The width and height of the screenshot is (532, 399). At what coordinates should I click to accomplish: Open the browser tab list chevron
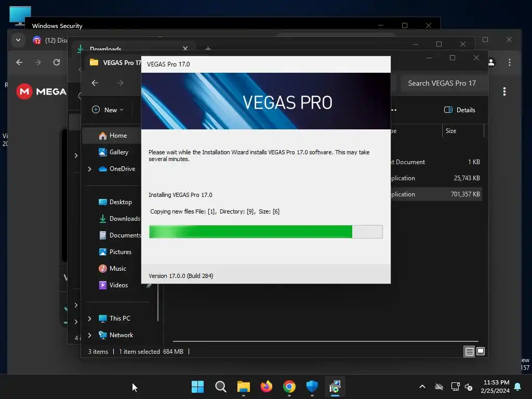tap(18, 40)
